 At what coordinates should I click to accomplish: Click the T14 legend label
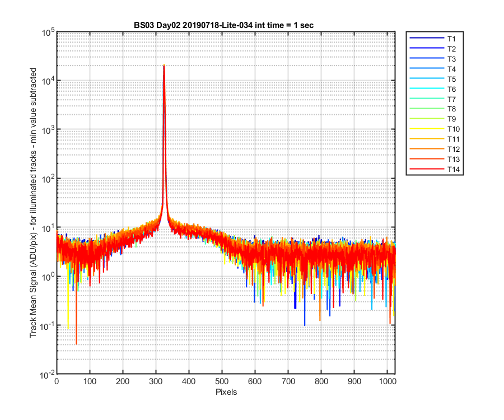pyautogui.click(x=453, y=169)
